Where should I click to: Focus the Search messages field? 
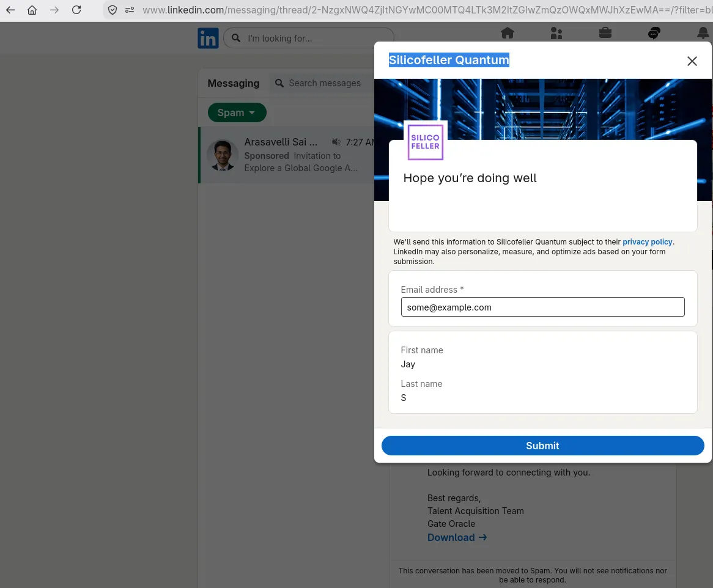(x=325, y=83)
